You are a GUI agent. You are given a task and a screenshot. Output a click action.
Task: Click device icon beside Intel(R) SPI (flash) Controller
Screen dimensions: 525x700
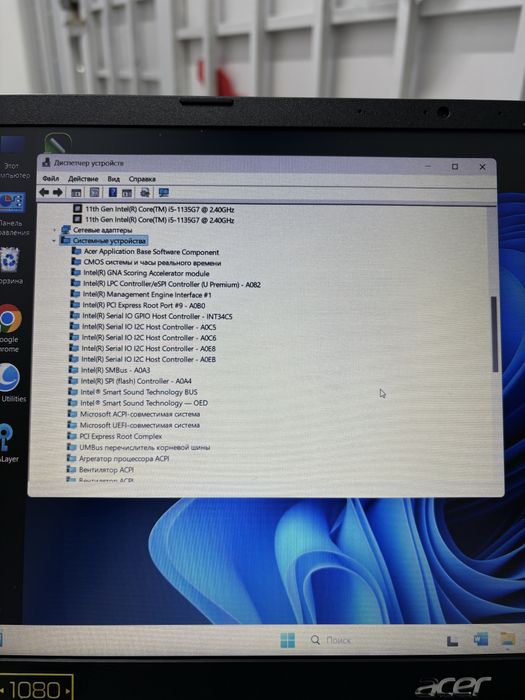click(73, 381)
